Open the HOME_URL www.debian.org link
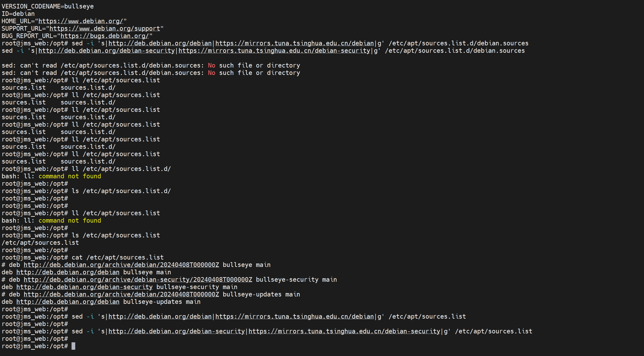 click(x=80, y=21)
